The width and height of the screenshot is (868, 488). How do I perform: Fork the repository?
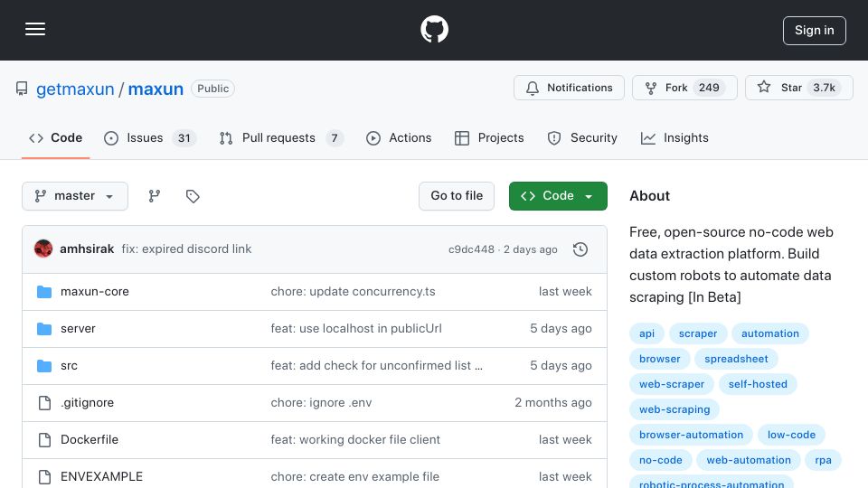pos(684,88)
